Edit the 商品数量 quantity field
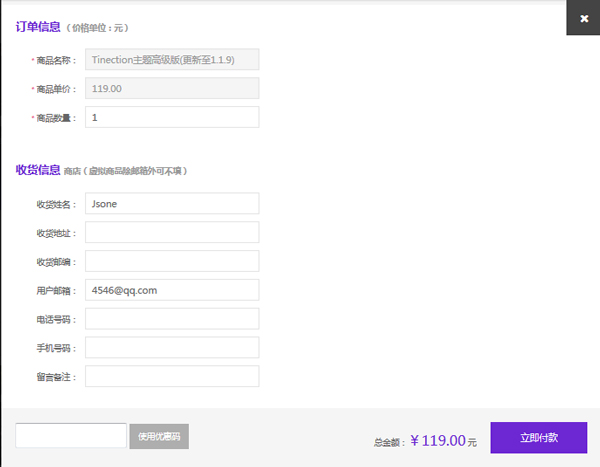600x467 pixels. (172, 117)
